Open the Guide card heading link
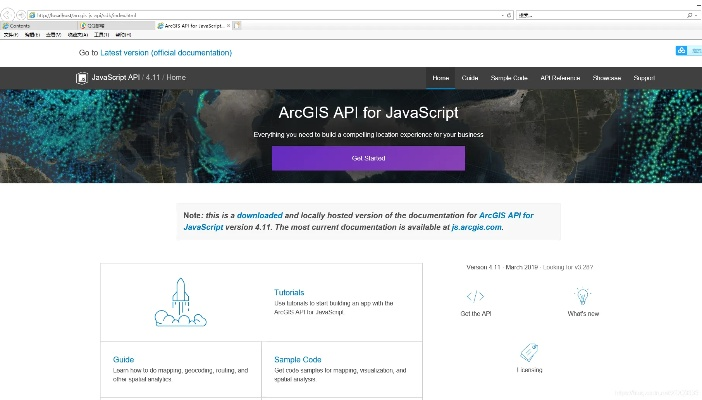The image size is (702, 400). click(x=123, y=359)
